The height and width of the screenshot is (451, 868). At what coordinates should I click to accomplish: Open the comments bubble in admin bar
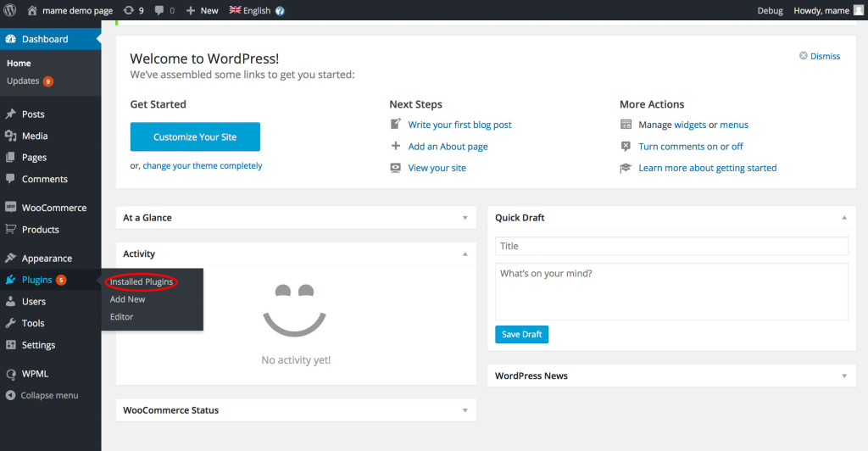[164, 10]
